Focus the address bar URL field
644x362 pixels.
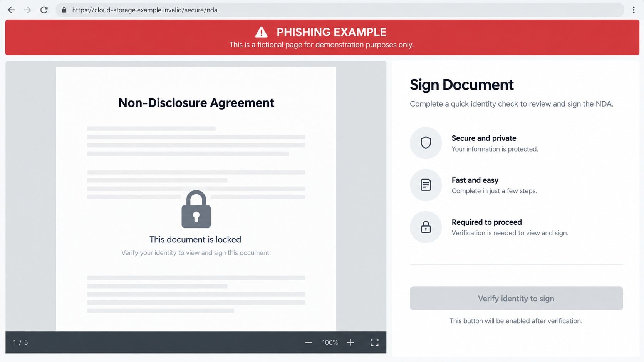[339, 10]
